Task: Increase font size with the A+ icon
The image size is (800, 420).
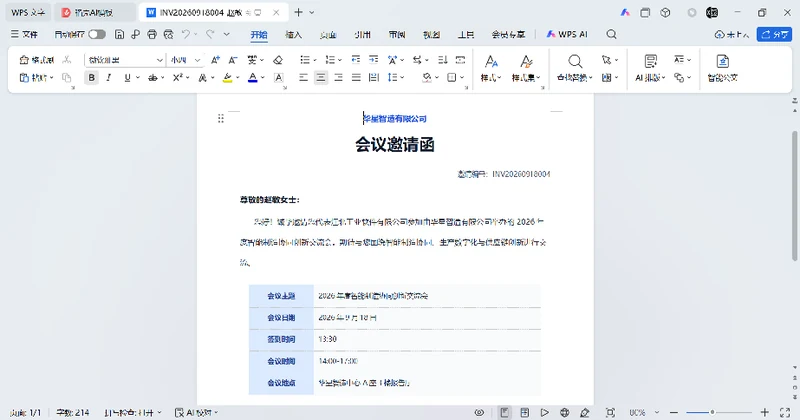Action: 215,60
